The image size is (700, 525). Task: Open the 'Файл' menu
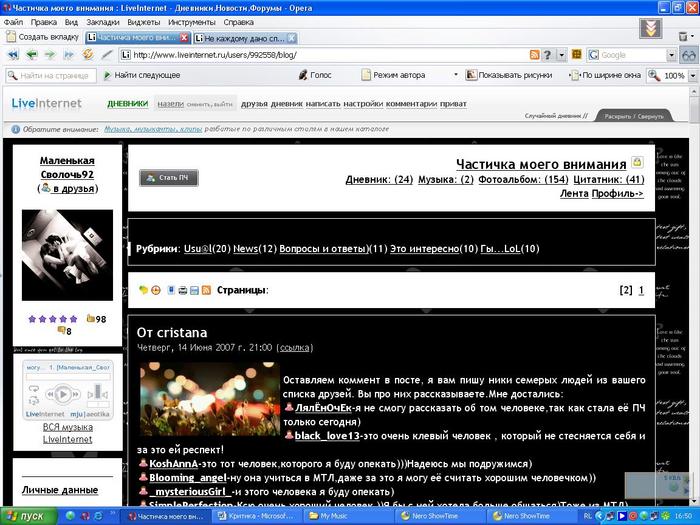(13, 22)
